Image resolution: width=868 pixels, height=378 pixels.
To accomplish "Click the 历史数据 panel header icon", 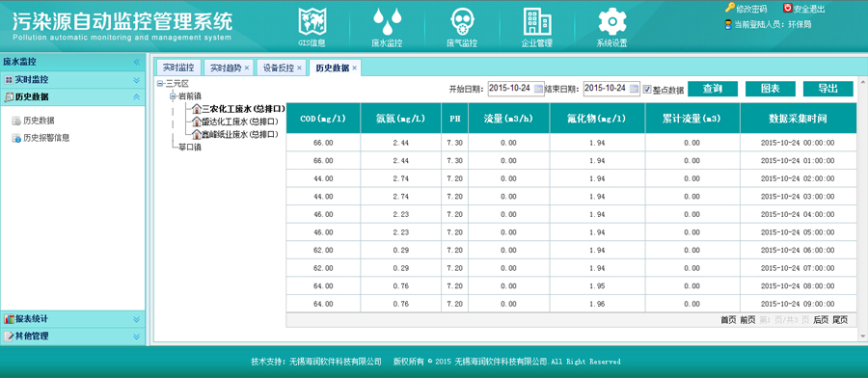I will 9,97.
